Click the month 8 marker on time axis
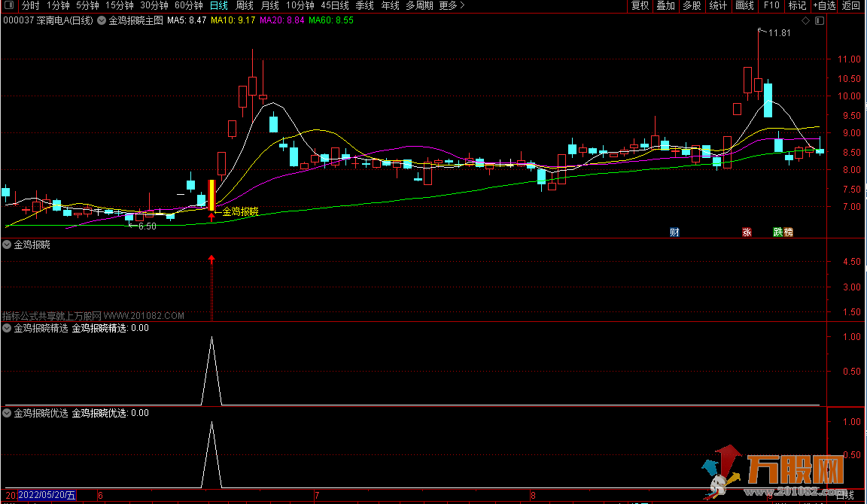The image size is (867, 504). tap(533, 495)
